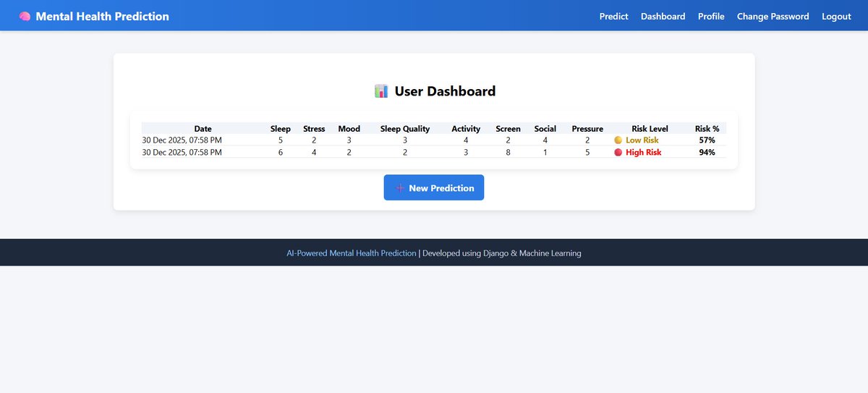Click the User Dashboard heading text

(x=445, y=91)
